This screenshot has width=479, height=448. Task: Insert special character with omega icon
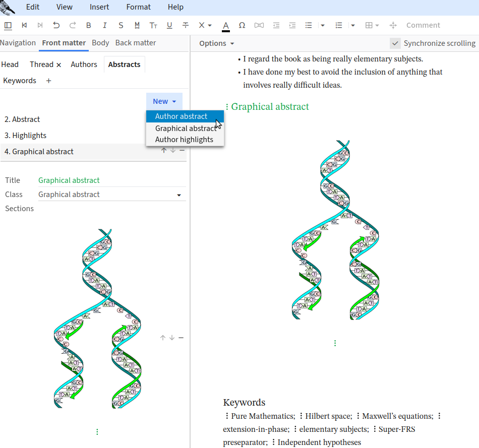[x=242, y=25]
